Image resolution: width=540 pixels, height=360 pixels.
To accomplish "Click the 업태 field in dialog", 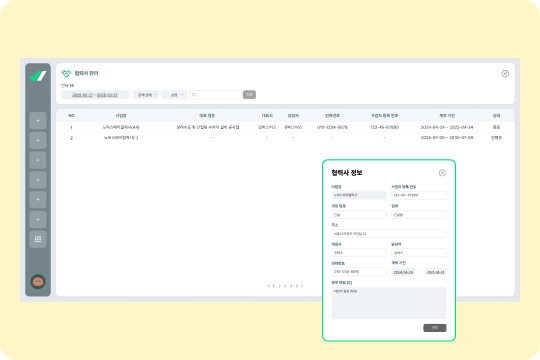I will pyautogui.click(x=419, y=215).
